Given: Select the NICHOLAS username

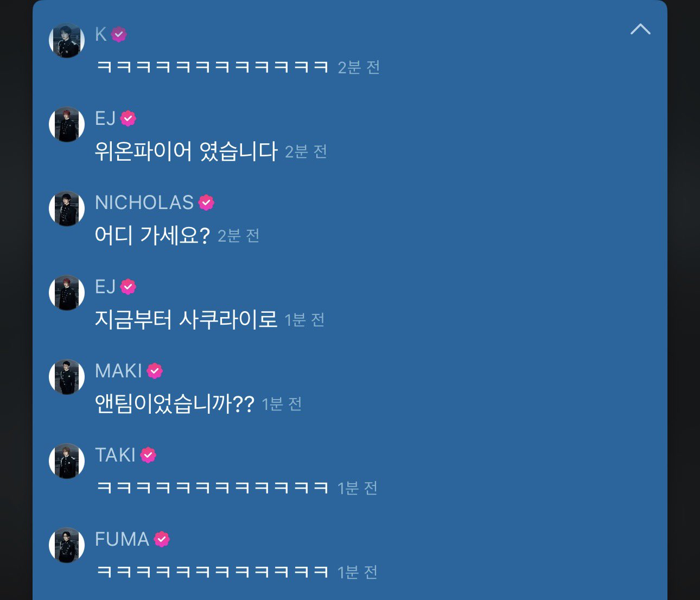Looking at the screenshot, I should click(x=144, y=203).
